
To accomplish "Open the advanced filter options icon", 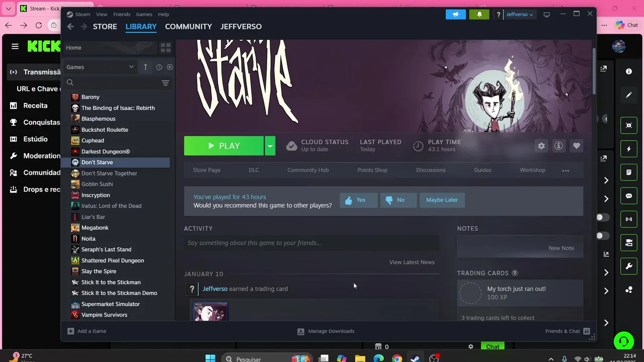I will coord(165,83).
